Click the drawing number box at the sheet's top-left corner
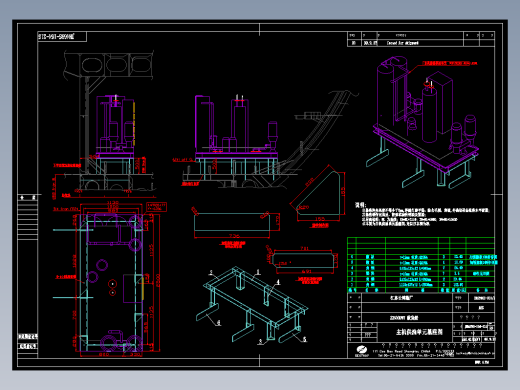This screenshot has height=390, width=520. click(62, 37)
